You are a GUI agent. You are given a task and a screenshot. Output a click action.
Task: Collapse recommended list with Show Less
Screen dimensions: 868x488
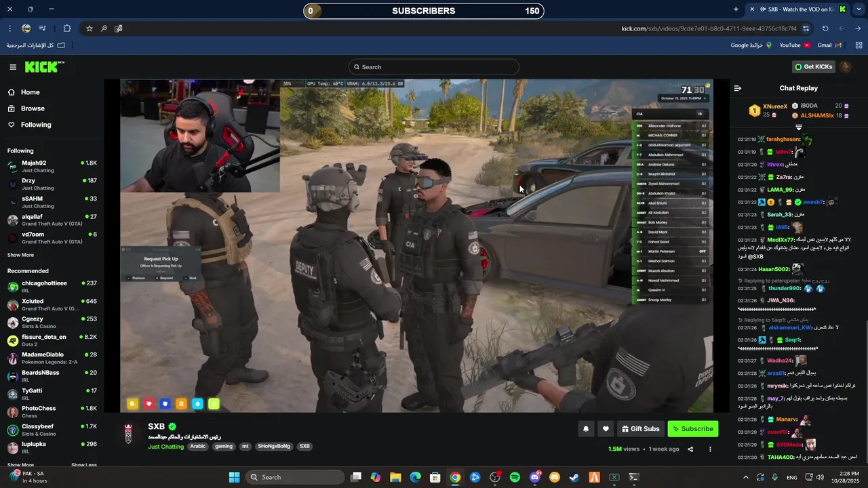click(x=84, y=465)
